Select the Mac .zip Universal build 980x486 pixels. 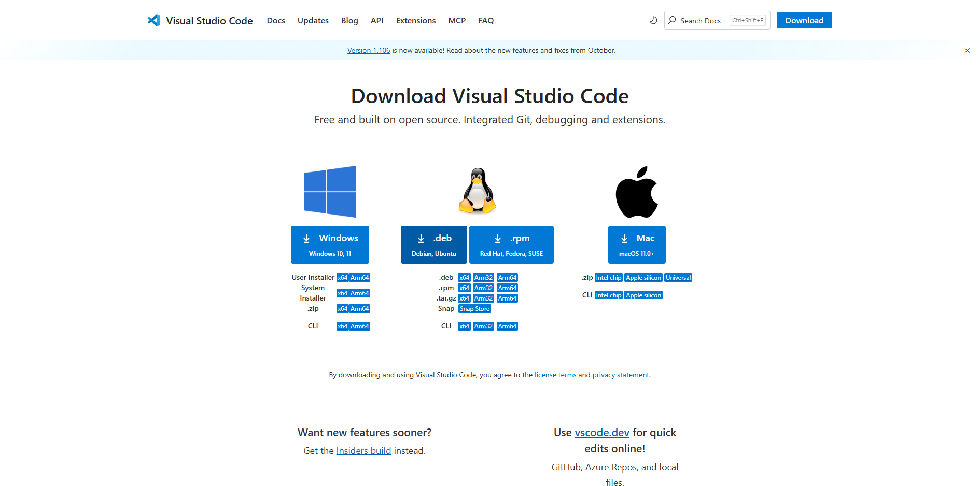coord(678,278)
